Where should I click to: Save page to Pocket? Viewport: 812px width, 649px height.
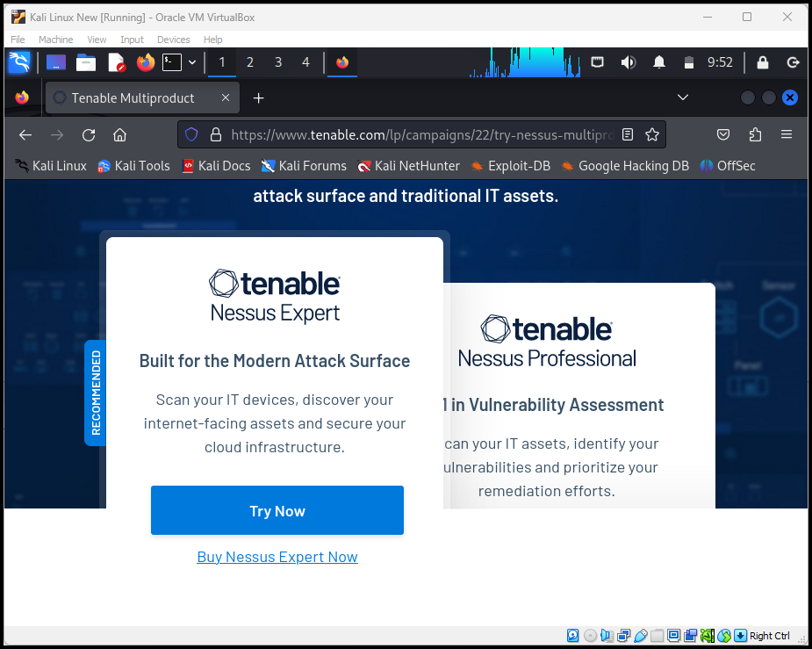tap(723, 134)
